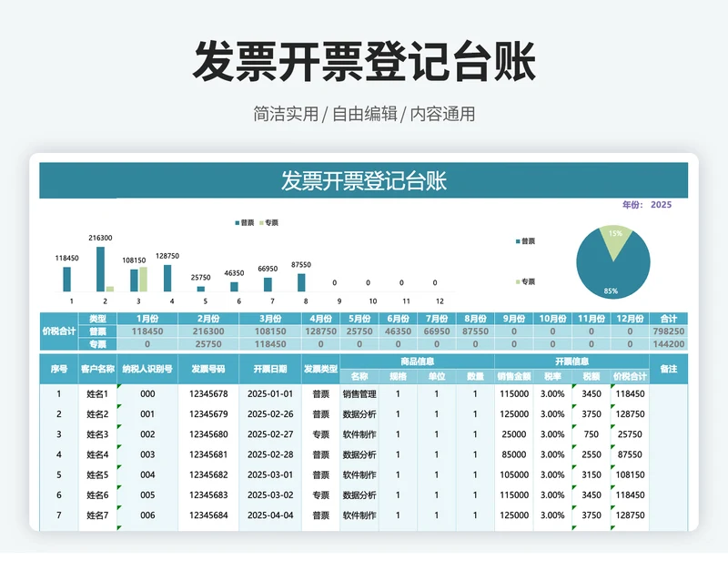
Task: Click invoice number cell 12345684
Action: click(208, 515)
